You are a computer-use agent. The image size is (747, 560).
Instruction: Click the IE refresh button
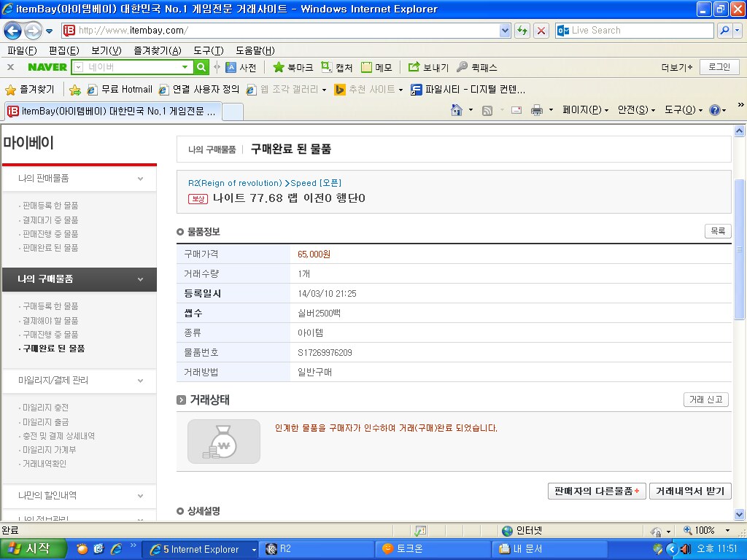[522, 31]
